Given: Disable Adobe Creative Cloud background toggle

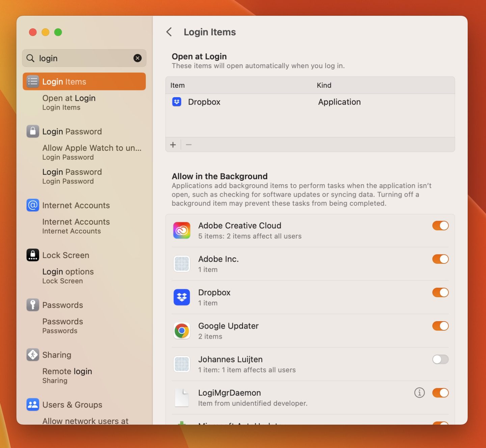Looking at the screenshot, I should (440, 226).
